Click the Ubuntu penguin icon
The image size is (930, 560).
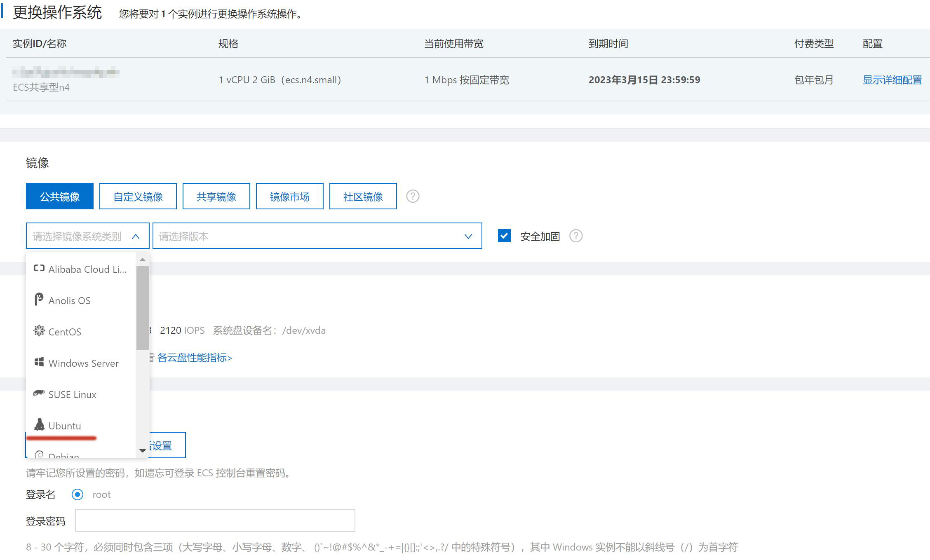pos(39,424)
